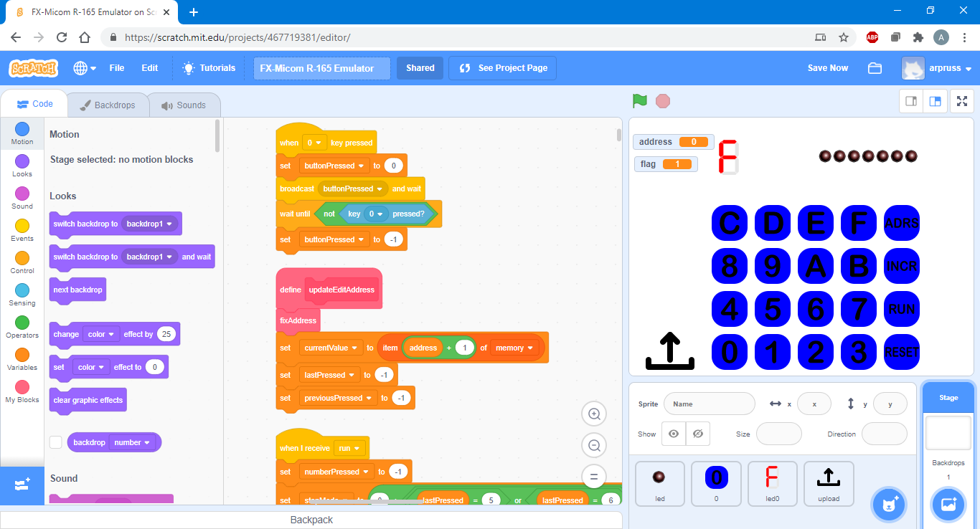The height and width of the screenshot is (529, 980).
Task: Open the 'number' dropdown in backdrop reporter block
Action: 132,442
